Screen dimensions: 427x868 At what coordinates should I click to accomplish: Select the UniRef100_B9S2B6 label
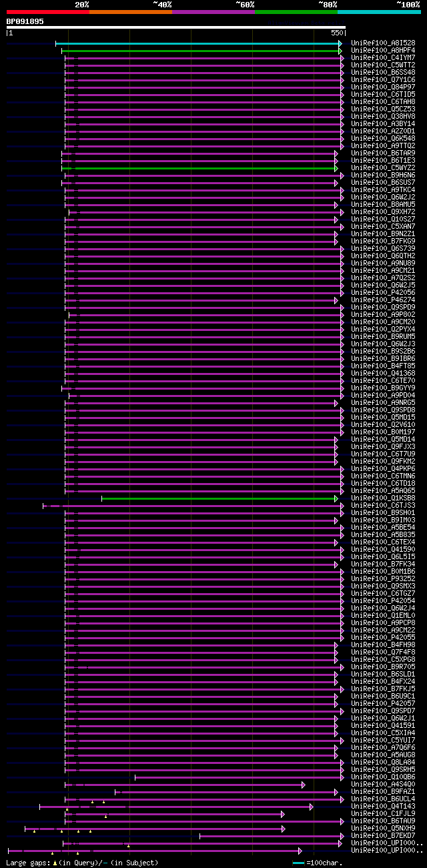(x=383, y=352)
